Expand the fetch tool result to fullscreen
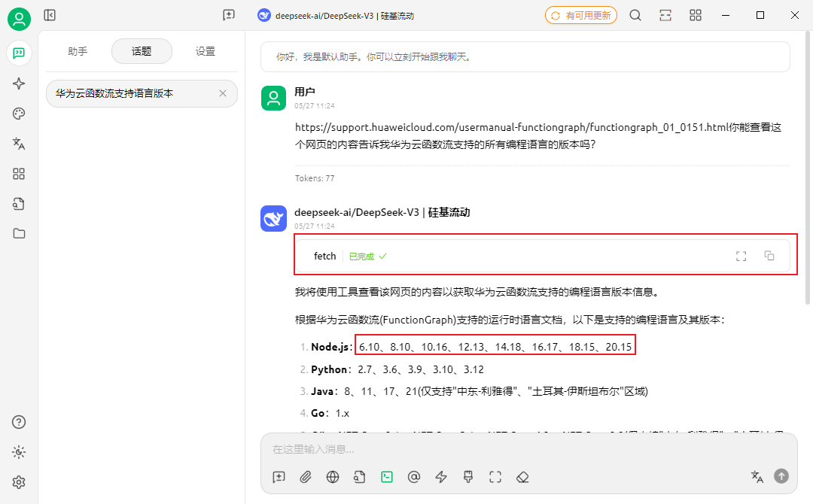 741,256
